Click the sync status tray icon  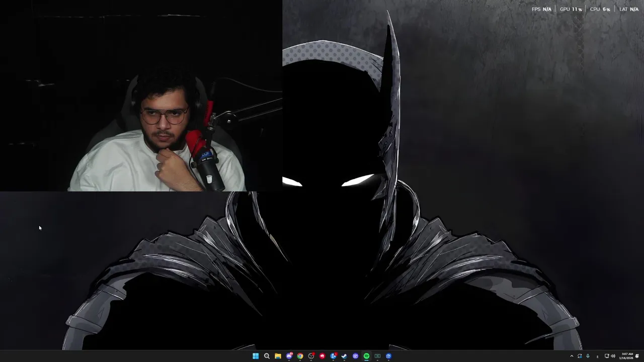click(x=580, y=356)
